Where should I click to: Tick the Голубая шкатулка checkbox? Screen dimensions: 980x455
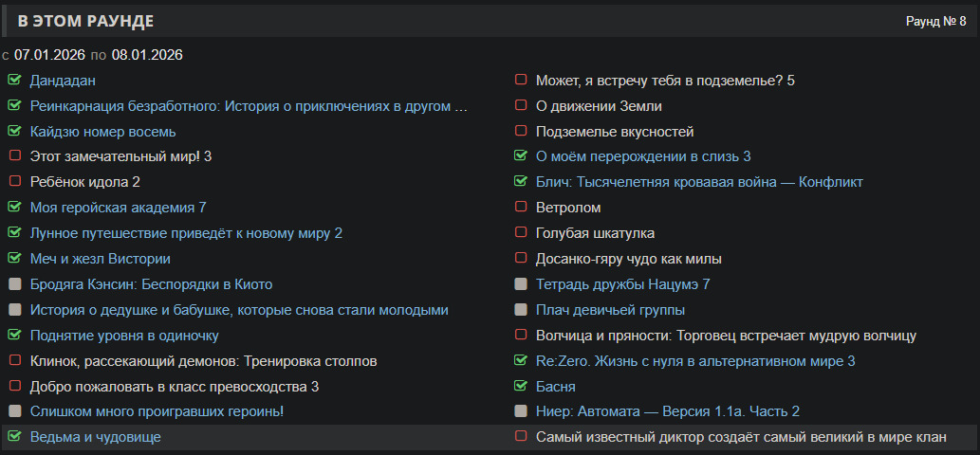(x=521, y=233)
